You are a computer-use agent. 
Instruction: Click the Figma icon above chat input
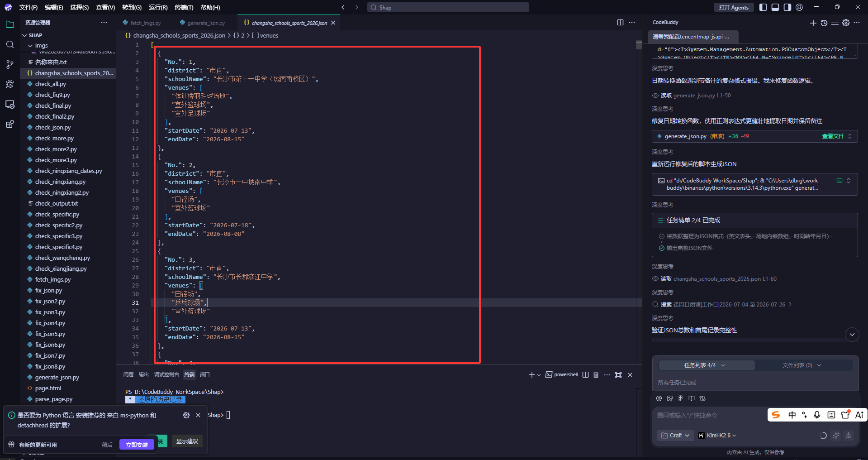click(x=680, y=398)
